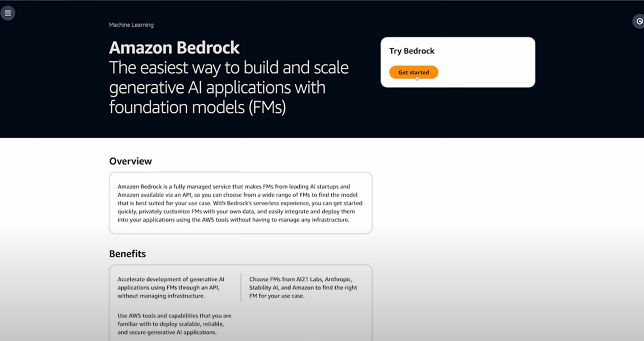The height and width of the screenshot is (341, 644).
Task: Click the Overview section heading
Action: click(130, 161)
